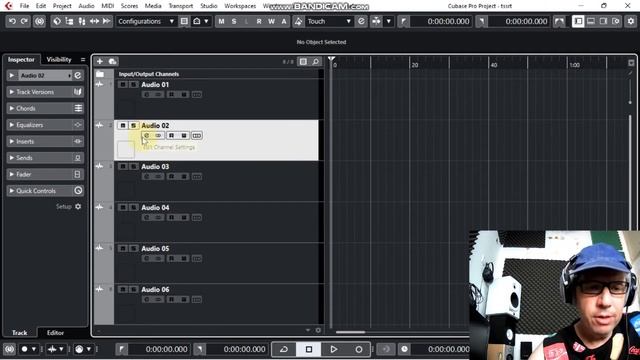Open automation panel 'e' icon in toolbar

coord(361,21)
